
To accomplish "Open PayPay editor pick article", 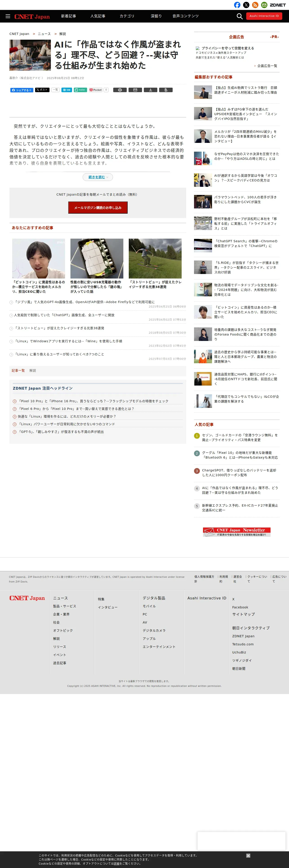I will point(246,156).
